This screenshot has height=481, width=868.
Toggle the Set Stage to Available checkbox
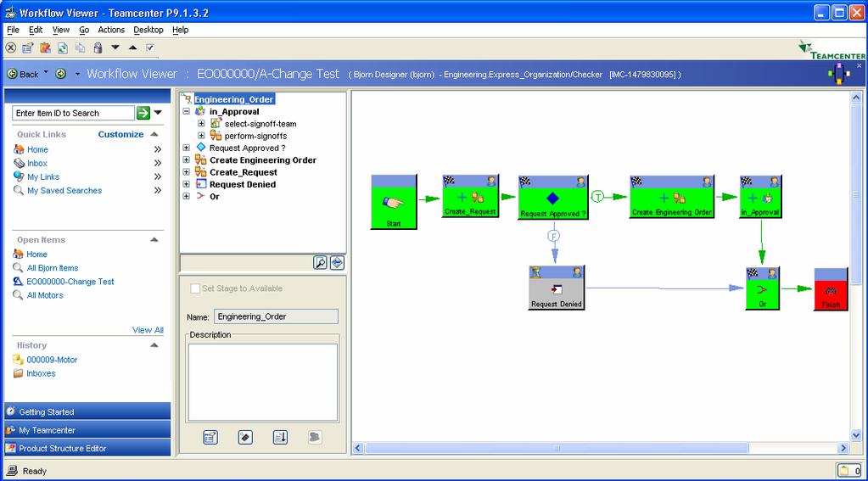195,288
